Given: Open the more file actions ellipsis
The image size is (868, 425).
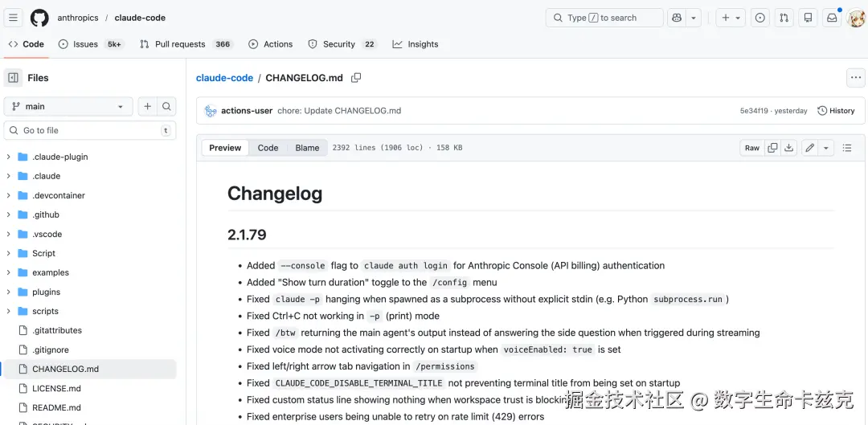Looking at the screenshot, I should (856, 78).
